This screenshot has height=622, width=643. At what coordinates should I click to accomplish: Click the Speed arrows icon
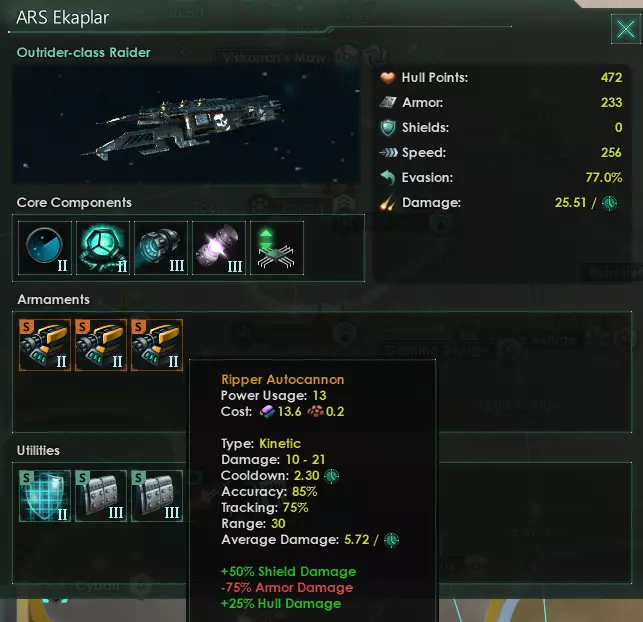coord(388,153)
